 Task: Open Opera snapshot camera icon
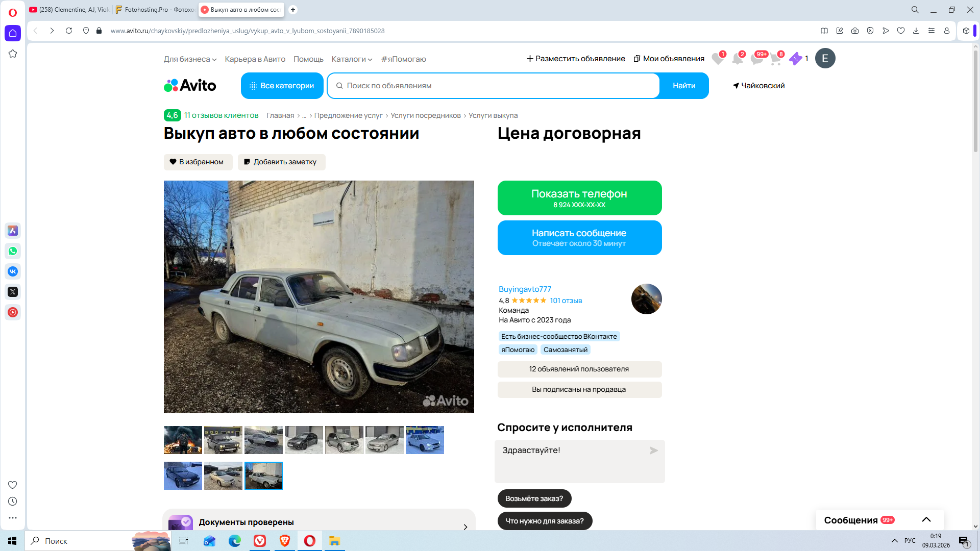(855, 31)
